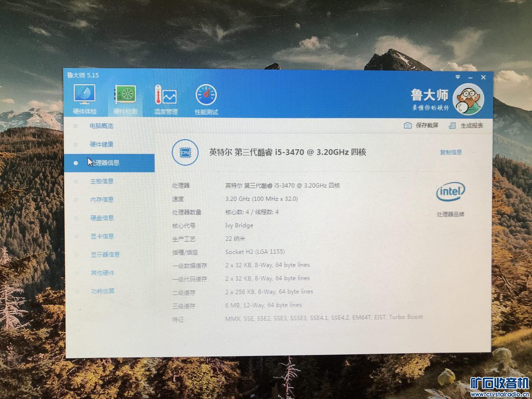Click the 生产工艺 row label
The width and height of the screenshot is (532, 399).
click(184, 239)
